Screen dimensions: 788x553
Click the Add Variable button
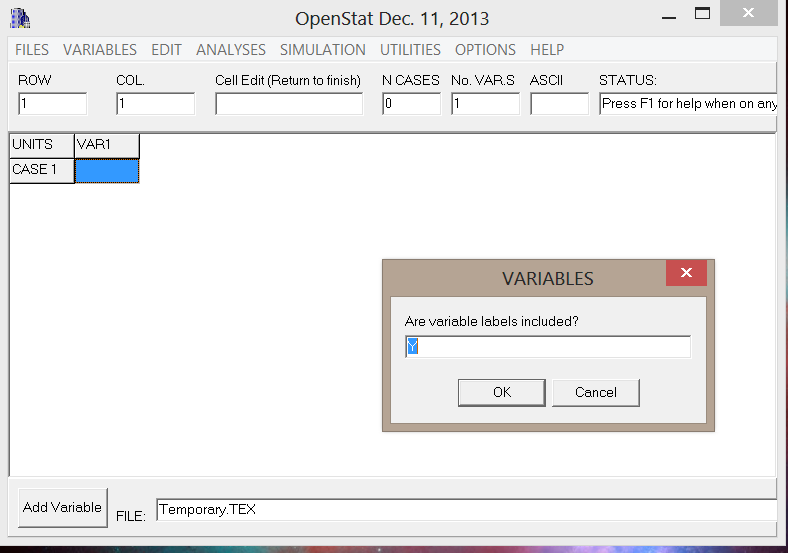[x=62, y=507]
